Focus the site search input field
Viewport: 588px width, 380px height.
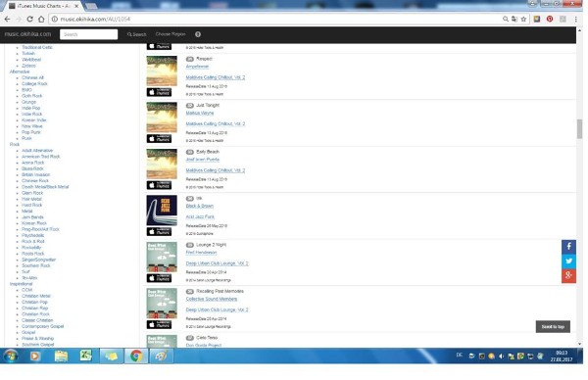[88, 34]
